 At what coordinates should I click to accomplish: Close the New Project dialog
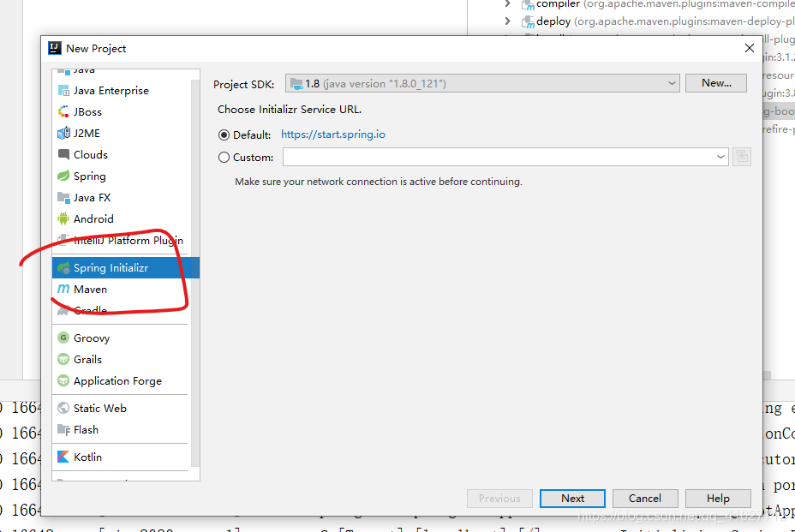click(x=750, y=48)
